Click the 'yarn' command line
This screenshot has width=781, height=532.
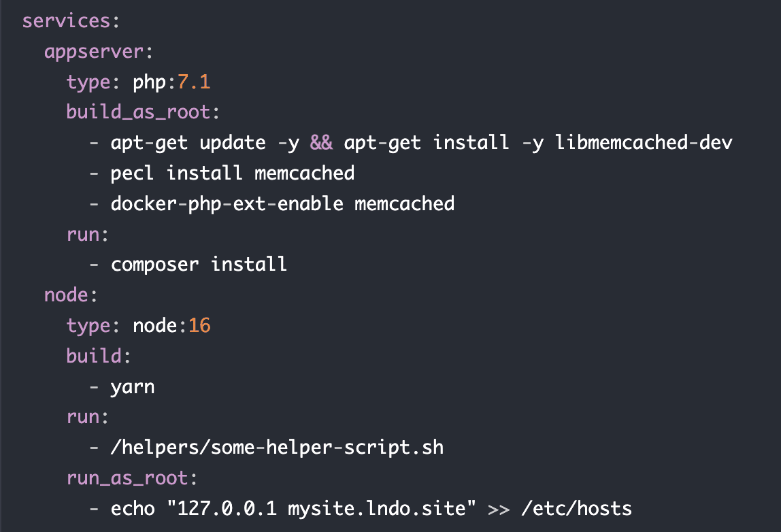coord(133,386)
